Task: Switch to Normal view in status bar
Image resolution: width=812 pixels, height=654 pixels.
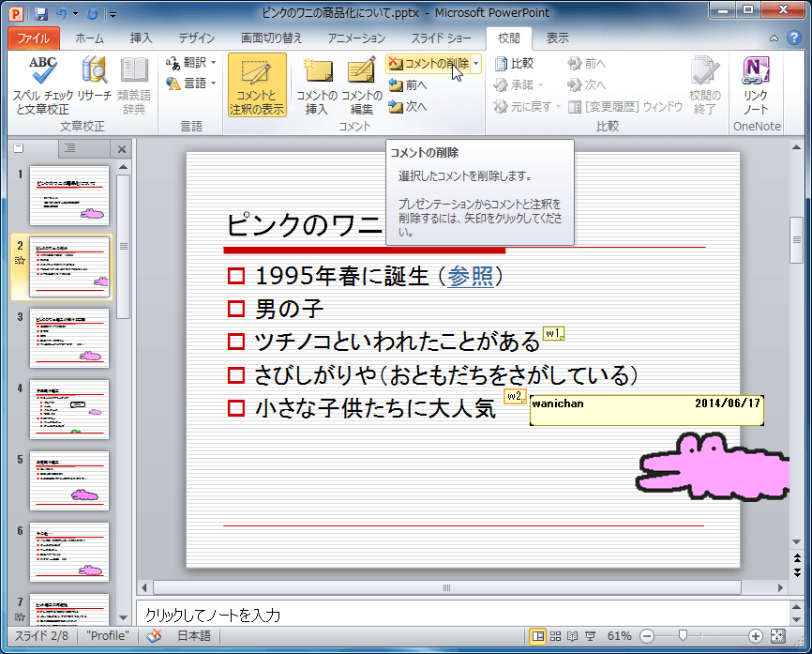Action: (x=538, y=636)
